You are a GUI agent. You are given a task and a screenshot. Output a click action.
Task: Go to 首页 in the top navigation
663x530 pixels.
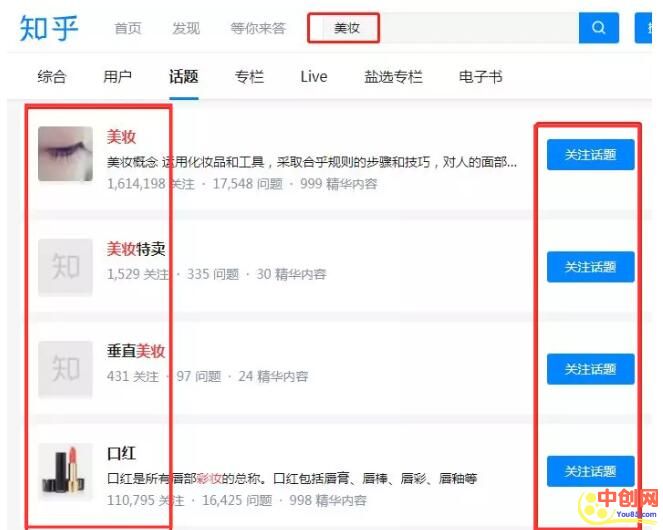(x=128, y=29)
